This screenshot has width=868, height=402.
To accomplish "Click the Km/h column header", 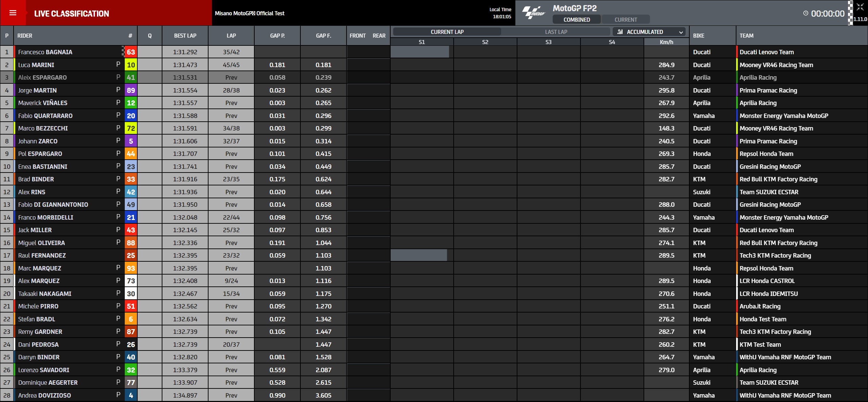I will (x=666, y=42).
